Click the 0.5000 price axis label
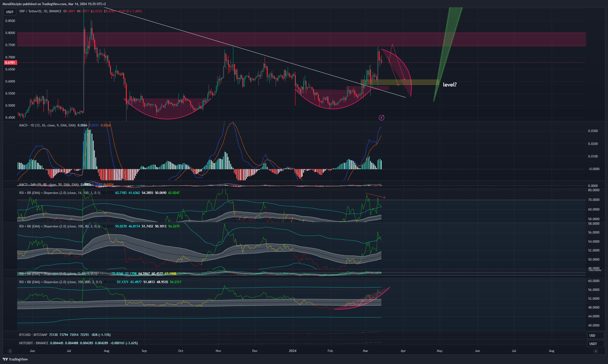 pos(10,106)
